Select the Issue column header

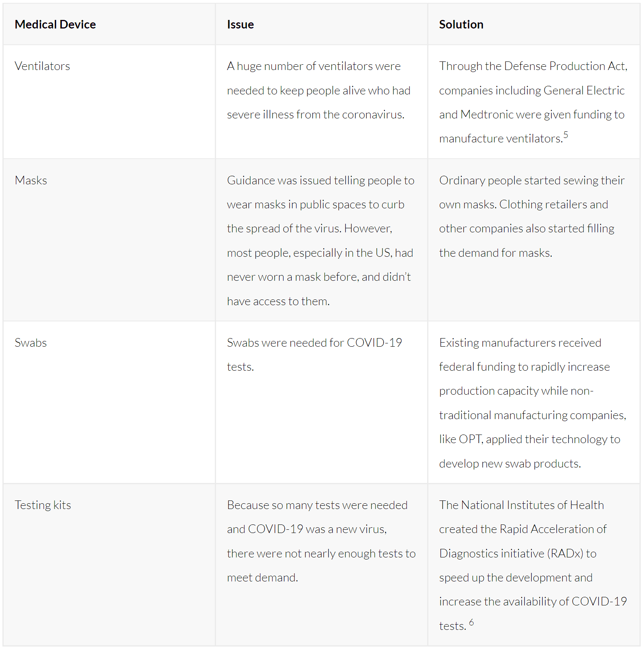tap(240, 24)
